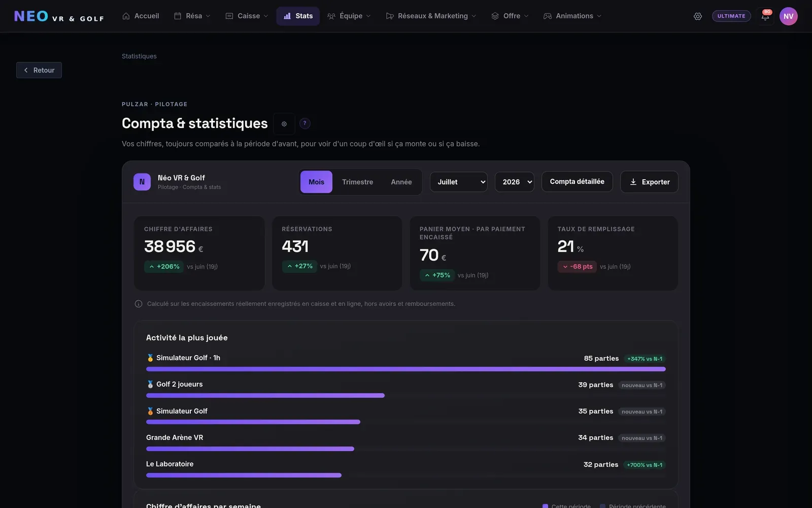Select the Mois period tab

point(316,182)
